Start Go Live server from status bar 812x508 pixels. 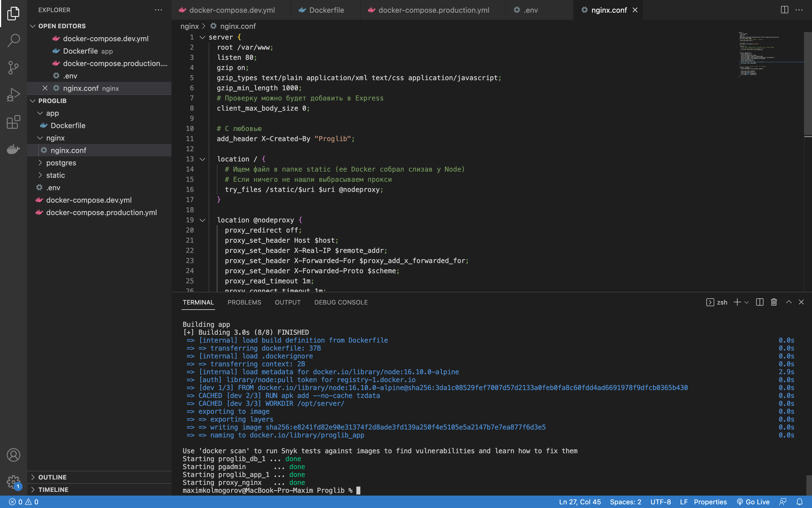click(753, 502)
